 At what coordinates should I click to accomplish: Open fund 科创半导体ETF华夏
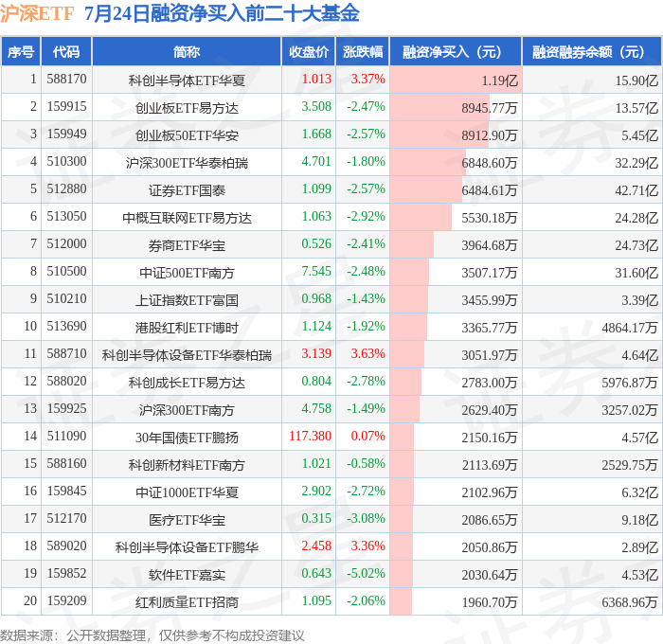(x=187, y=80)
